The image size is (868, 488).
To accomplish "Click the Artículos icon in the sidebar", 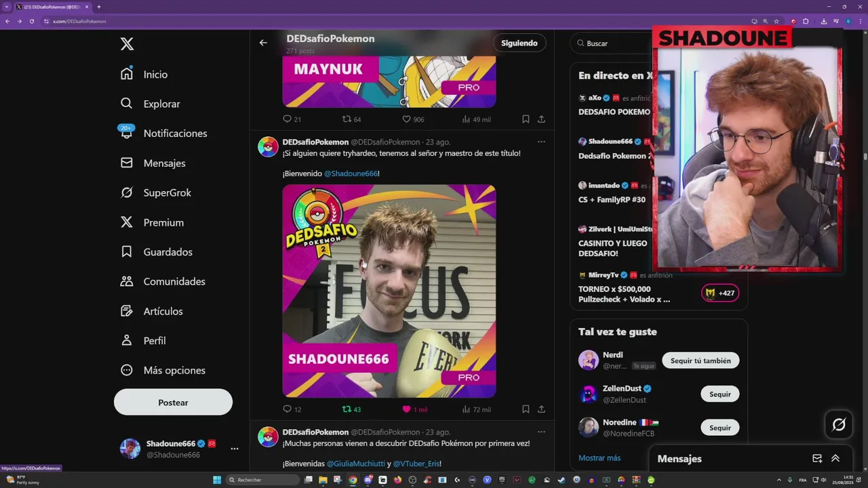I will click(126, 311).
